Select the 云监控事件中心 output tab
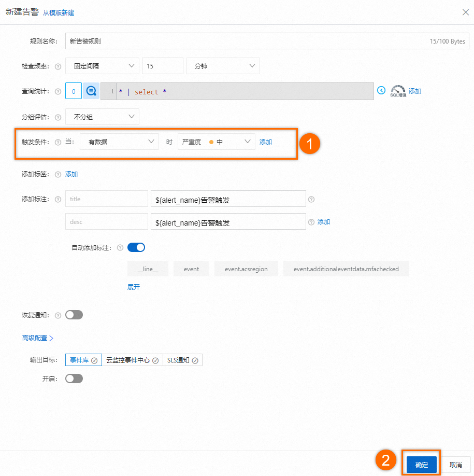 pyautogui.click(x=132, y=360)
